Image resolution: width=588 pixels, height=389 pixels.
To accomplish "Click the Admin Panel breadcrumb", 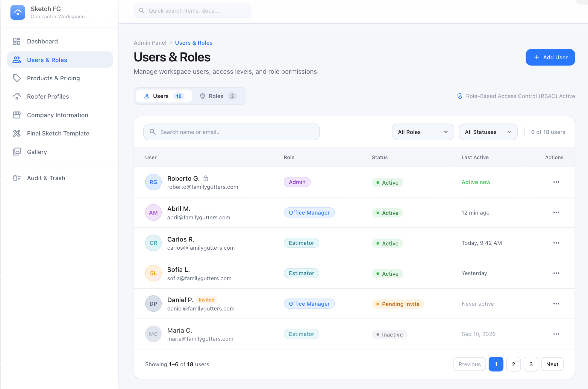I will click(150, 43).
